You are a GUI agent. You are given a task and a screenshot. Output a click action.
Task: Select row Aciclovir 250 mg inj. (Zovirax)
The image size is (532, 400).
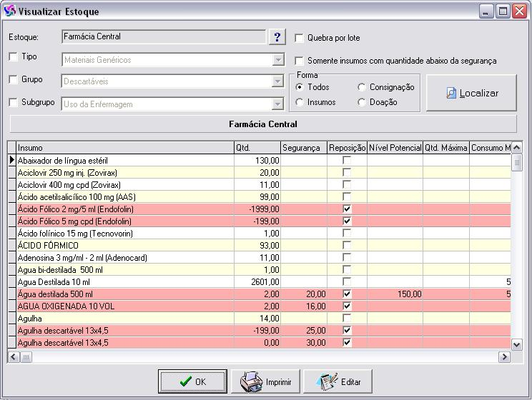[264, 173]
